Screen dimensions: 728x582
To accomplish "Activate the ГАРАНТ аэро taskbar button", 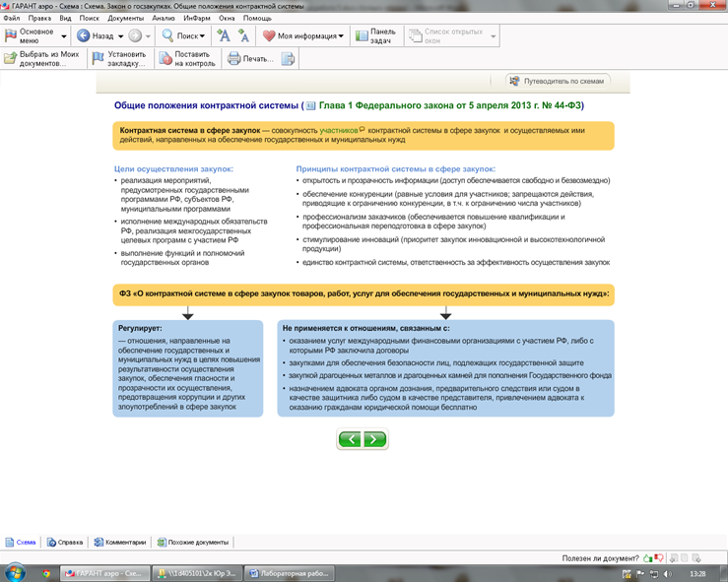I will tap(105, 574).
